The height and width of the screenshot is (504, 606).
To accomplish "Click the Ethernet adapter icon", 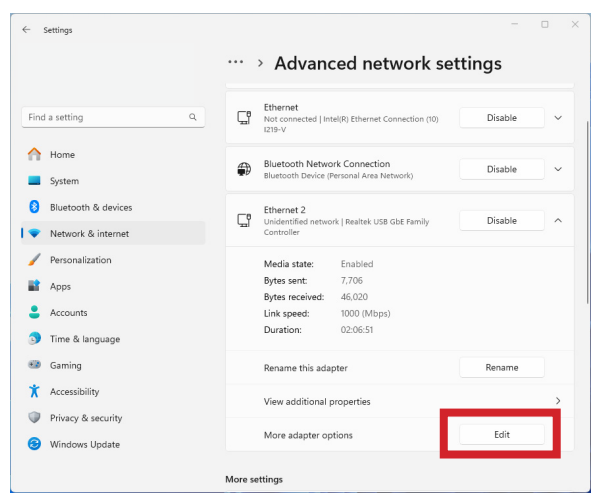I will (244, 117).
